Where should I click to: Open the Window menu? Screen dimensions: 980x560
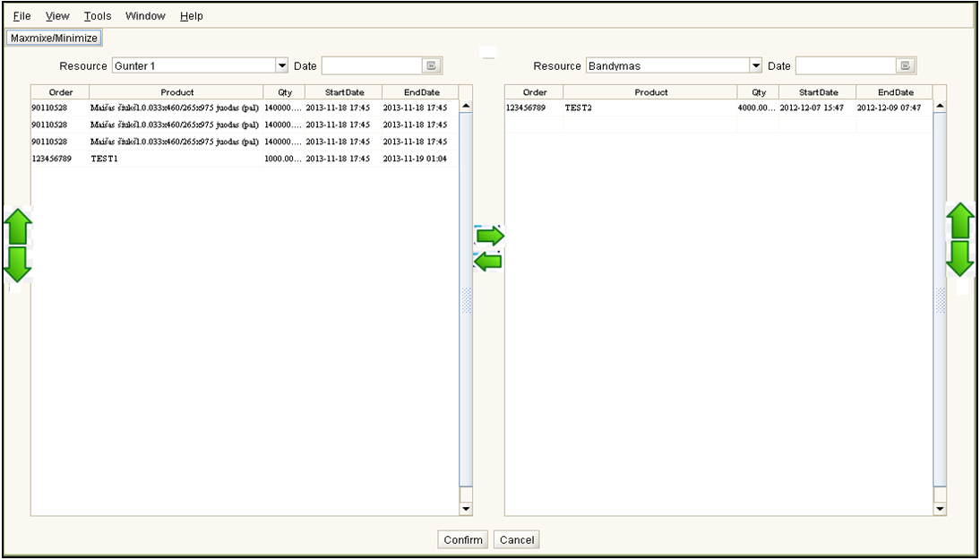145,16
